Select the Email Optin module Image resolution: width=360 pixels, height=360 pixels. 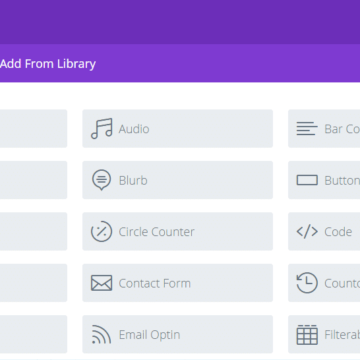click(x=177, y=334)
